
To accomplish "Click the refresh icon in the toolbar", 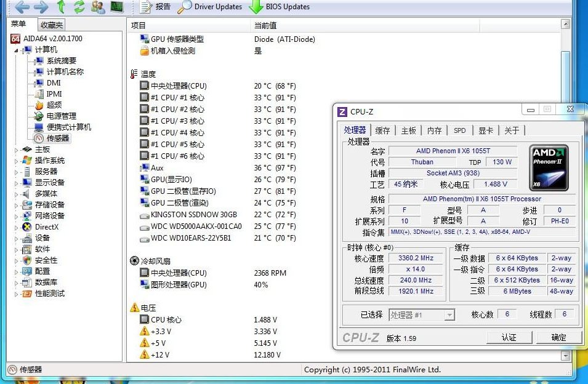I will coord(78,7).
